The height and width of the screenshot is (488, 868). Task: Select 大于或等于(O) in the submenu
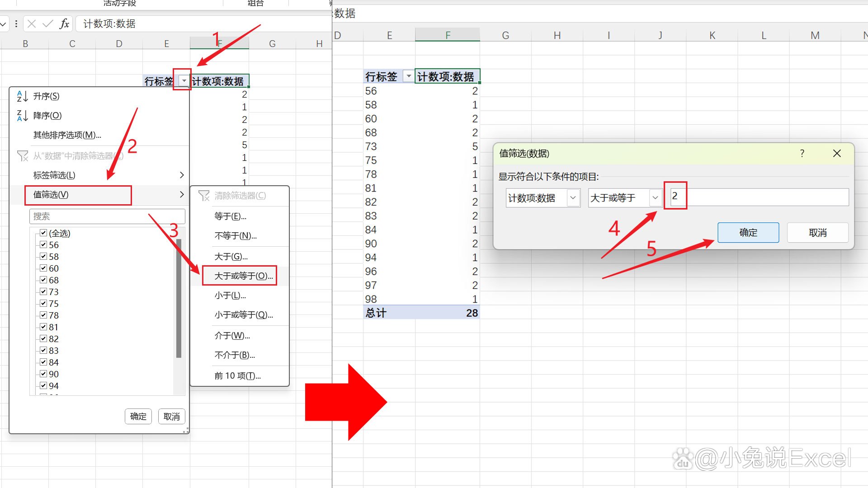(243, 276)
